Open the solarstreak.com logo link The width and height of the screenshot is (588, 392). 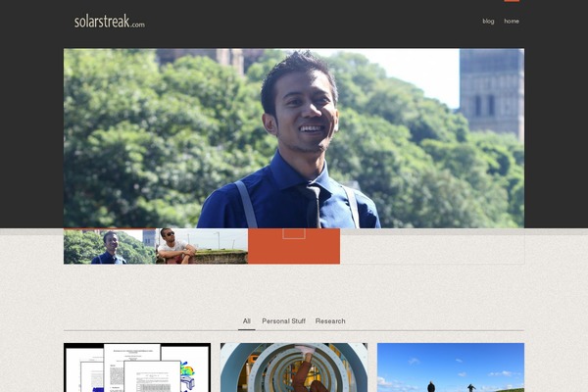pyautogui.click(x=109, y=22)
